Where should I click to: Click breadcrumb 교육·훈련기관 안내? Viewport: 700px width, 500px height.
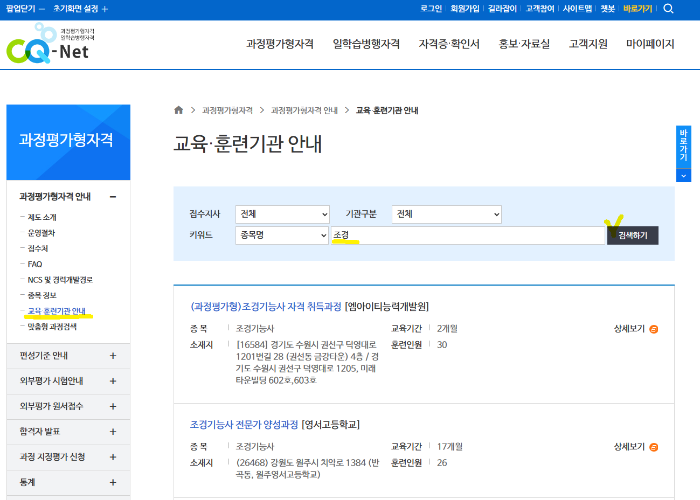[387, 110]
